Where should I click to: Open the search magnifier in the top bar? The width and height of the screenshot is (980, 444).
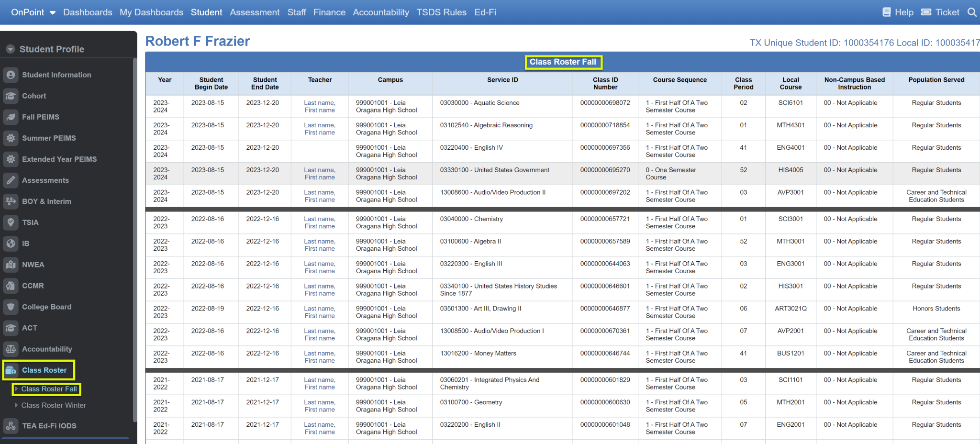point(972,12)
